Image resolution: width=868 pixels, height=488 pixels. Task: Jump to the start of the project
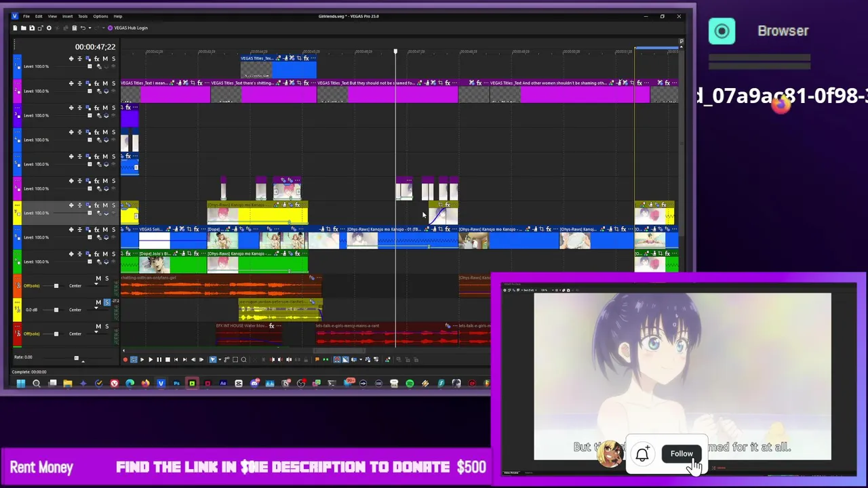pos(176,360)
